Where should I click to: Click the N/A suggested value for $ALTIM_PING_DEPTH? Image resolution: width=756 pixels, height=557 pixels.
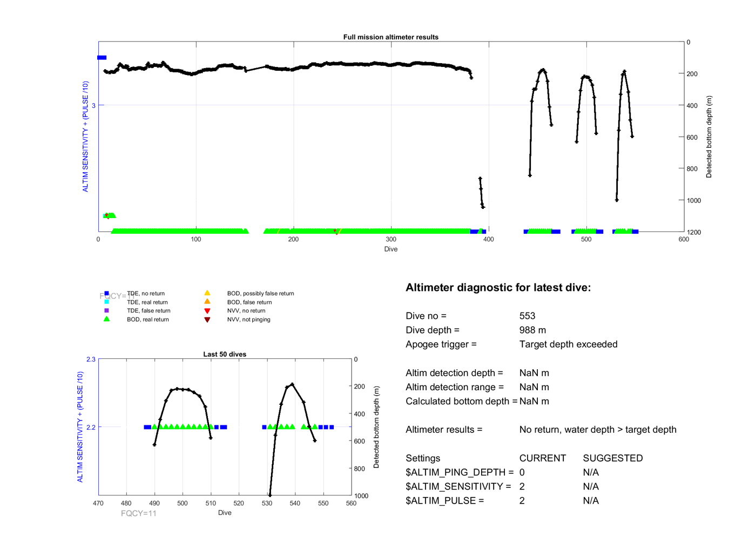(x=591, y=472)
